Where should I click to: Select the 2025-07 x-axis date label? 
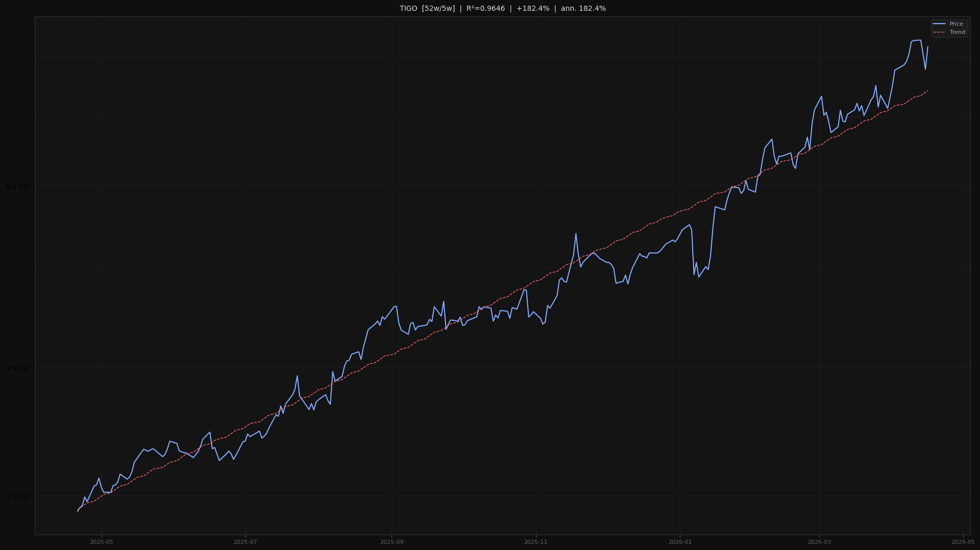coord(245,542)
